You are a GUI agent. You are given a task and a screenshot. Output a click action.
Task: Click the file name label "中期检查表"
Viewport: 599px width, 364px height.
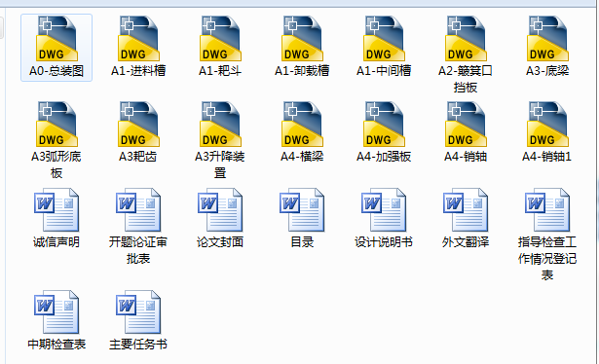pos(56,345)
